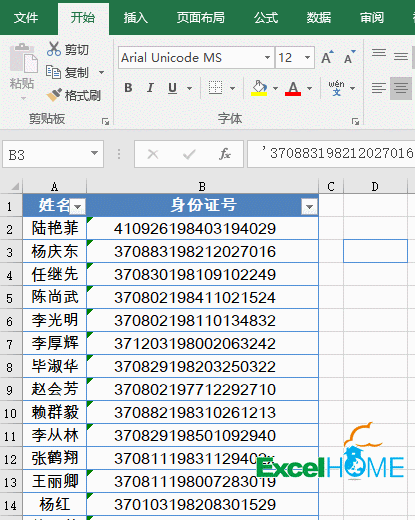This screenshot has height=520, width=415.
Task: Click the Copy (复制) icon
Action: coord(53,72)
